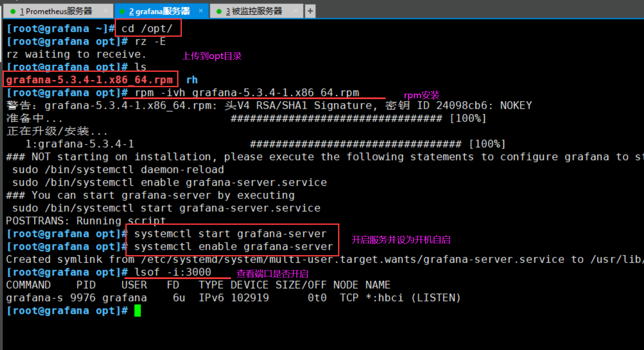Viewport: 644px width, 350px height.
Task: Click the 'lsof -i:3000' command text
Action: (x=173, y=272)
